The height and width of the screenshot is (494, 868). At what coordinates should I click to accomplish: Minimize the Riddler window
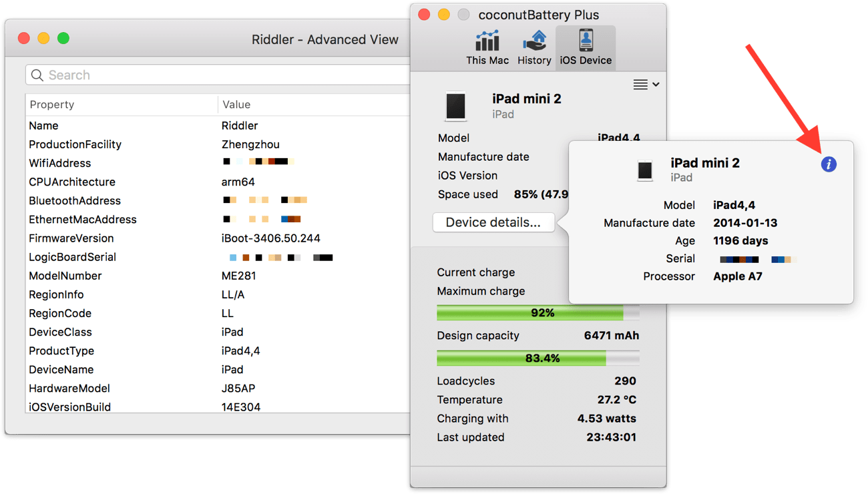[x=43, y=39]
